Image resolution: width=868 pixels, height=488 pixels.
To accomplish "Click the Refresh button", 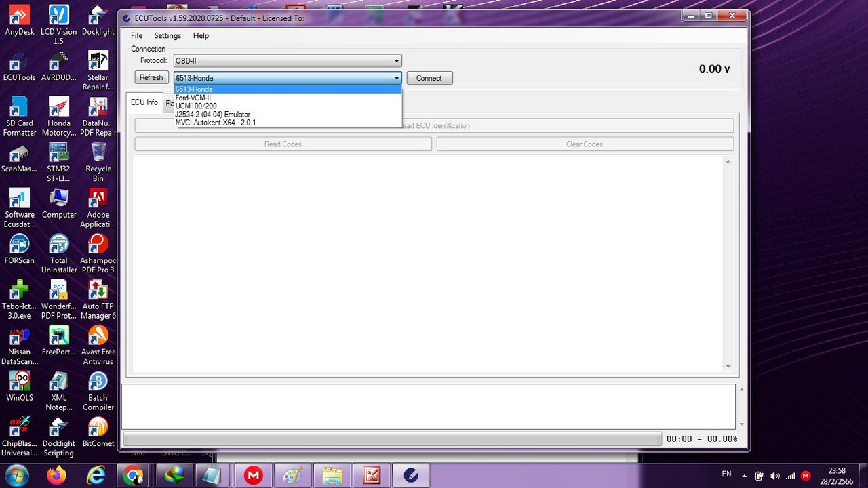I will tap(151, 77).
